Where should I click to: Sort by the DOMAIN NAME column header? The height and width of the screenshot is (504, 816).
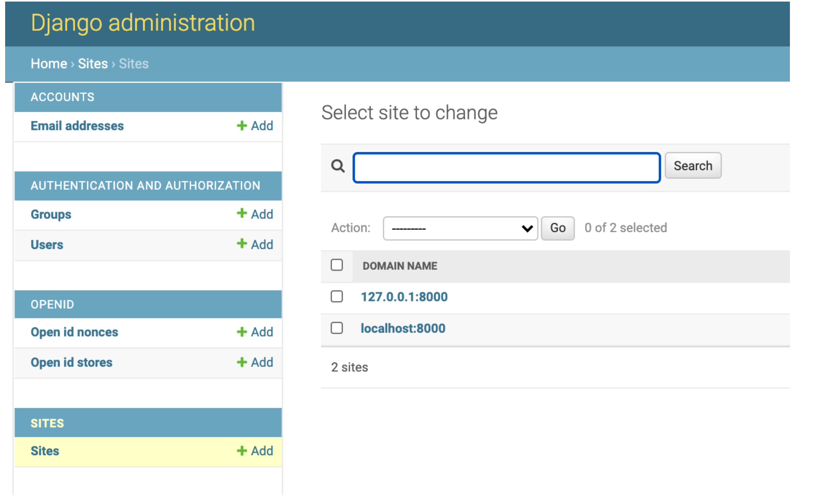coord(400,266)
